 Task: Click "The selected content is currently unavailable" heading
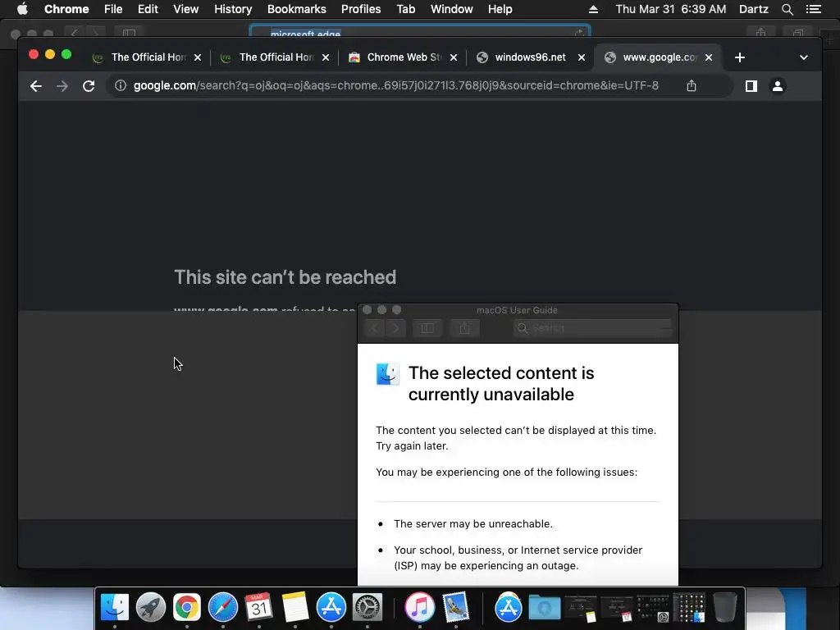501,384
